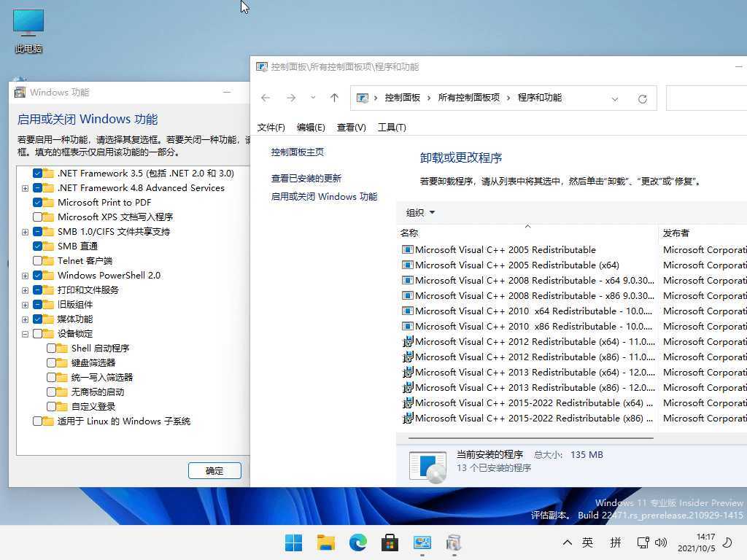Collapse 设备锁定 node
This screenshot has width=747, height=560.
(25, 334)
